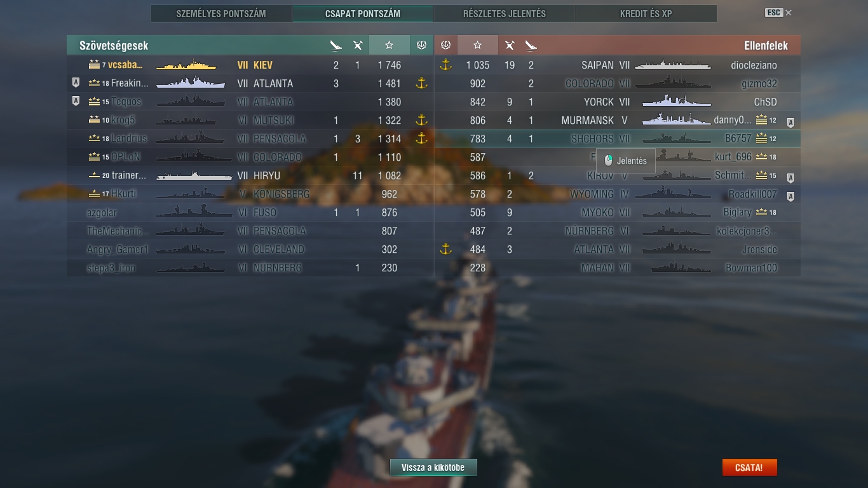Select player vcsaba Kiev row
Screen dimensions: 868x488
[250, 65]
